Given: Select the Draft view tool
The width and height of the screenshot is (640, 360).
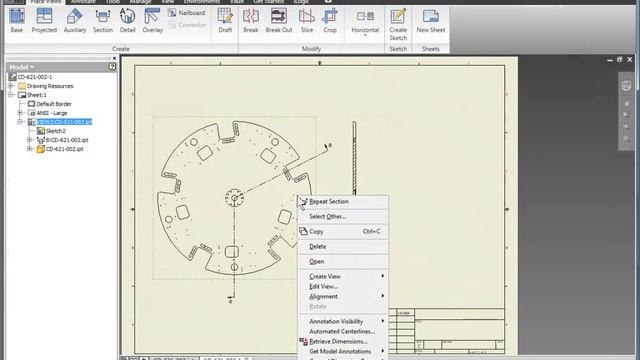Looking at the screenshot, I should [225, 20].
